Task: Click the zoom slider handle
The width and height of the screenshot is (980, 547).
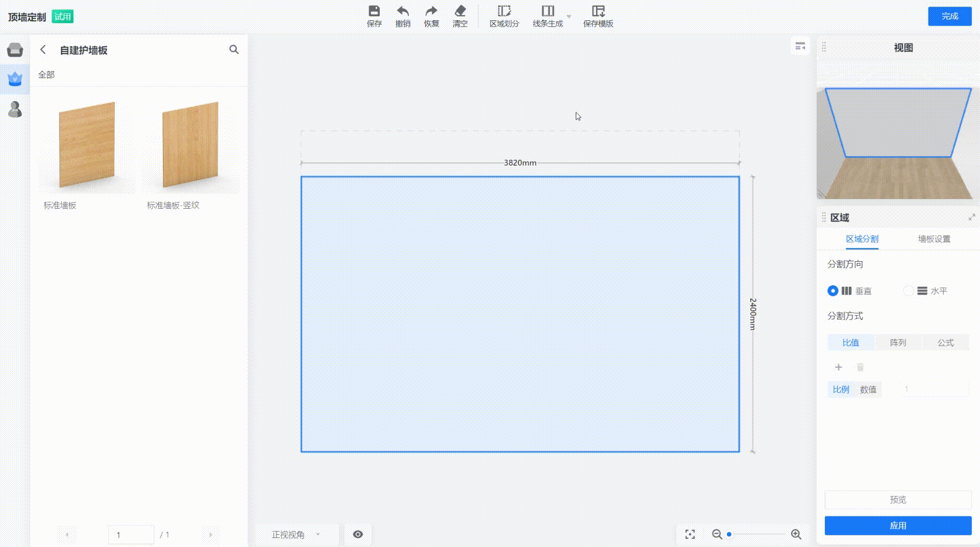Action: click(x=729, y=534)
